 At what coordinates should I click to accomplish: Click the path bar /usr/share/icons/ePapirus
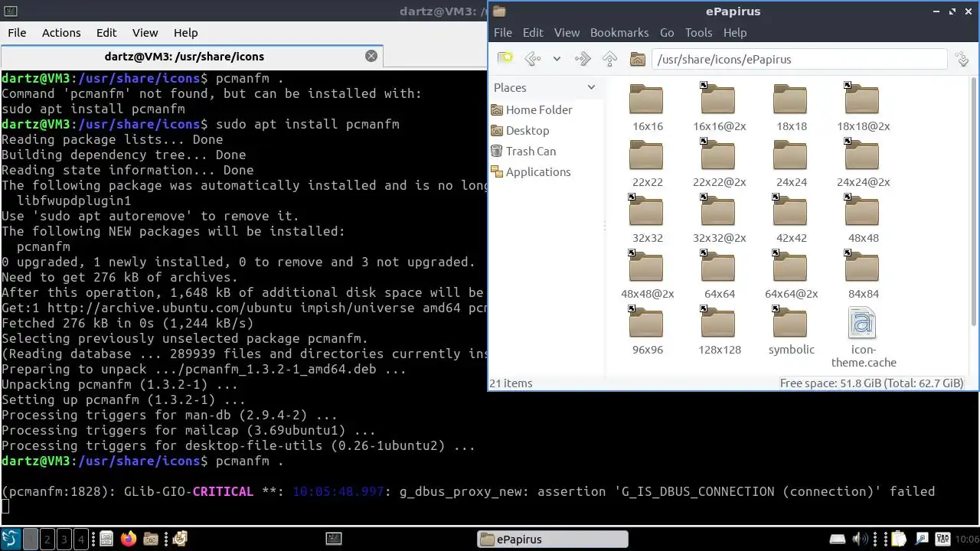(799, 59)
